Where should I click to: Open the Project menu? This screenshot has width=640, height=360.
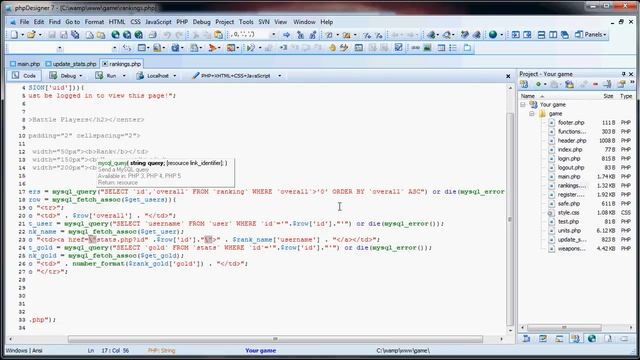[x=224, y=22]
